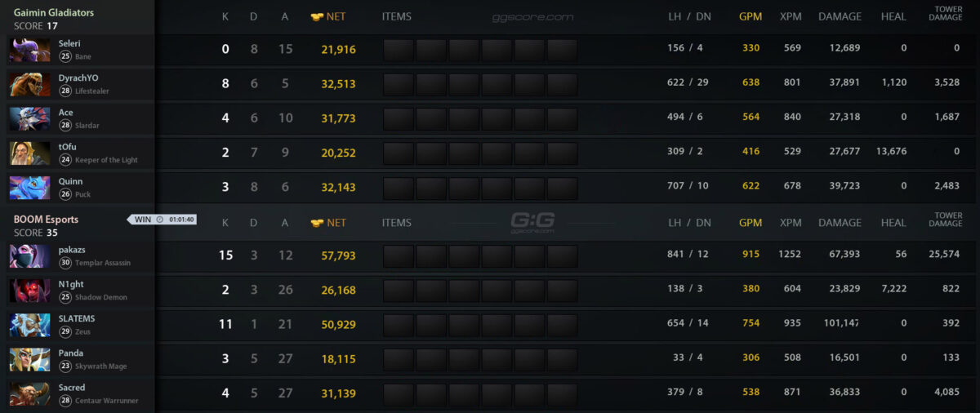980x413 pixels.
Task: Select player name pakazs
Action: 72,250
